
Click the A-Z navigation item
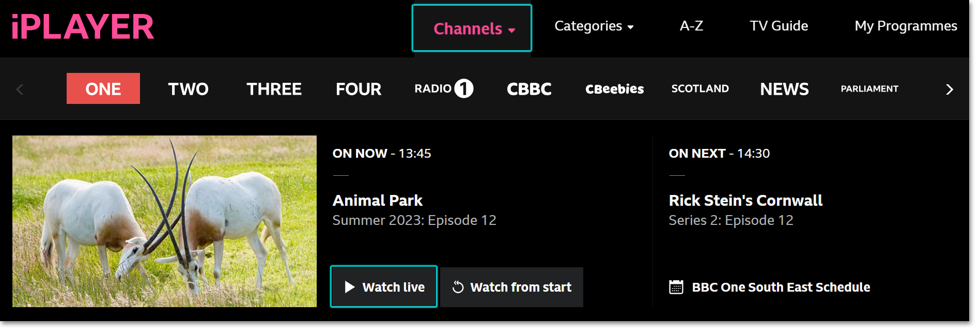[691, 26]
